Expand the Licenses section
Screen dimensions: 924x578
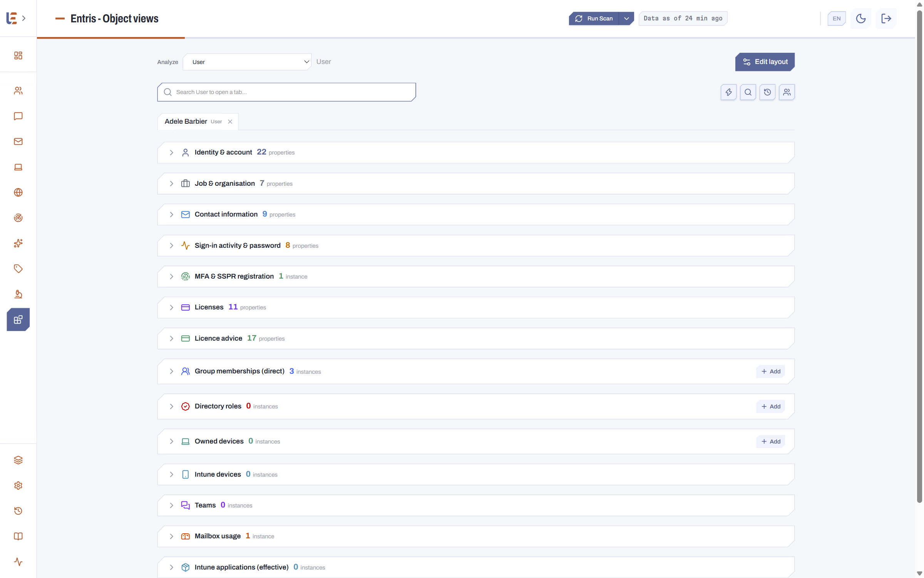point(476,307)
